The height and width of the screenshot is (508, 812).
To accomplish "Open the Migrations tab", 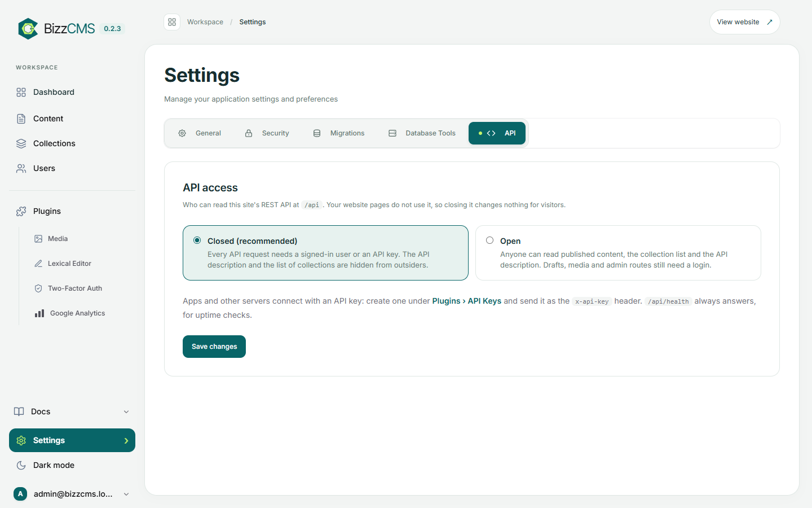I will click(339, 133).
